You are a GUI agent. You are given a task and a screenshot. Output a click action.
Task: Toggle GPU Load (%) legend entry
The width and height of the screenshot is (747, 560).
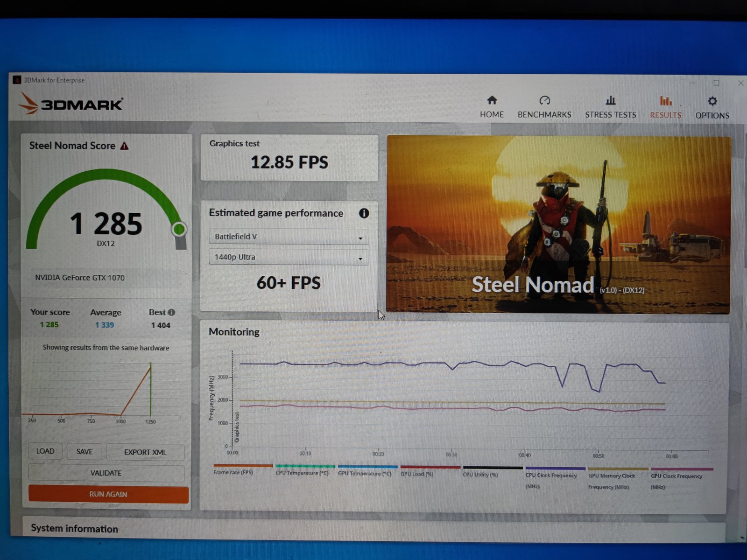[x=430, y=471]
